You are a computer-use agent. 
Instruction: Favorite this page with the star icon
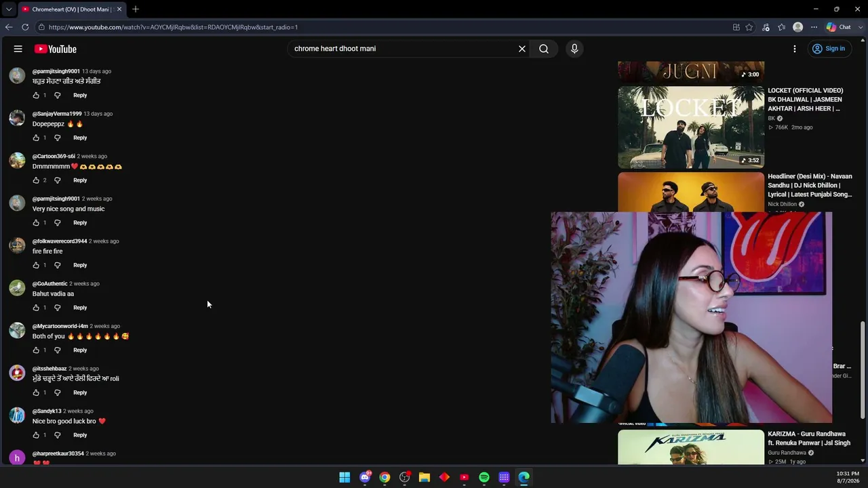click(x=749, y=27)
